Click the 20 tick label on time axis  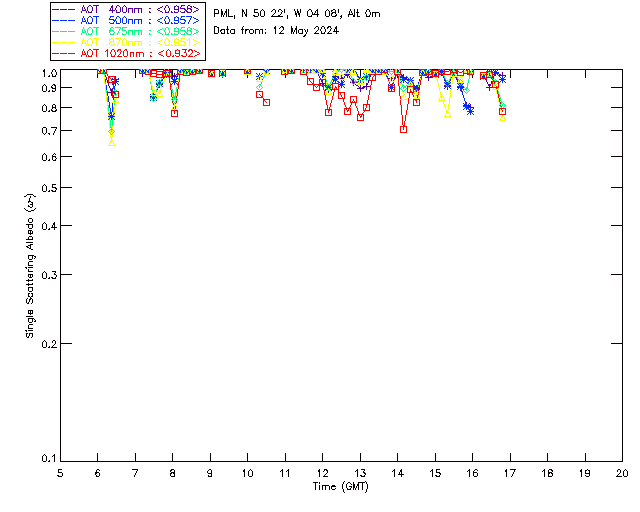(622, 473)
